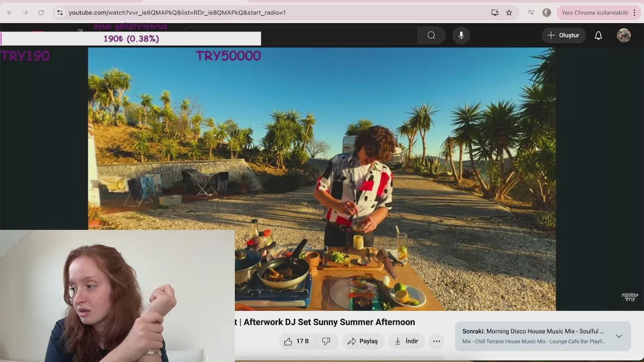Click the YouTube search magnifier button

pos(431,35)
